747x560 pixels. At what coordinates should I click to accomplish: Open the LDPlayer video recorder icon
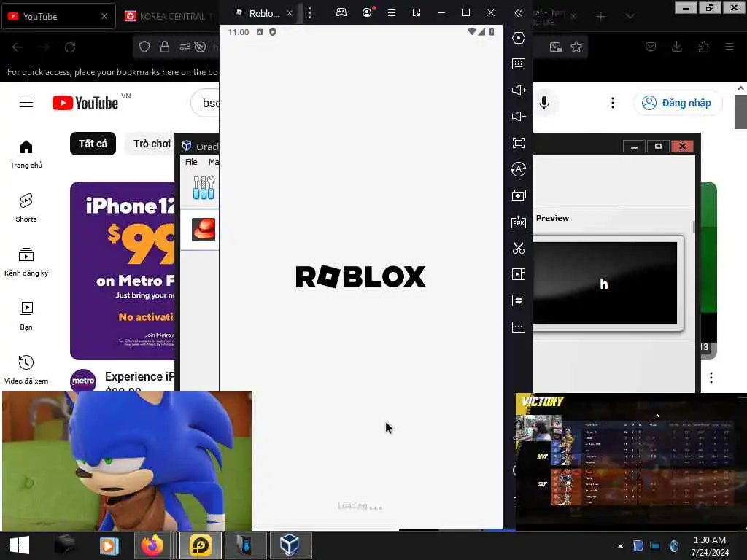click(x=519, y=274)
